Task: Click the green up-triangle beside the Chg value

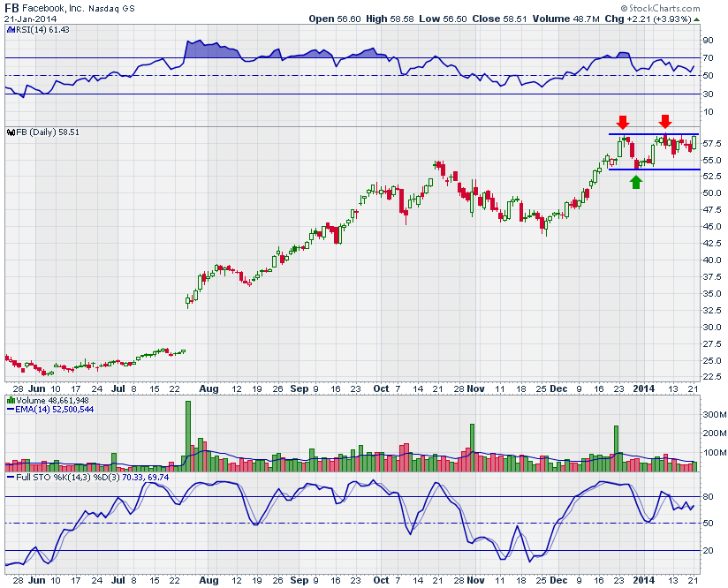Action: (696, 19)
